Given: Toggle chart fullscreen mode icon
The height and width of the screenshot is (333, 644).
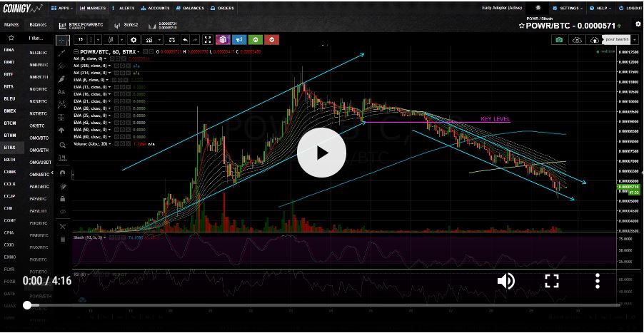Looking at the screenshot, I should click(x=208, y=40).
